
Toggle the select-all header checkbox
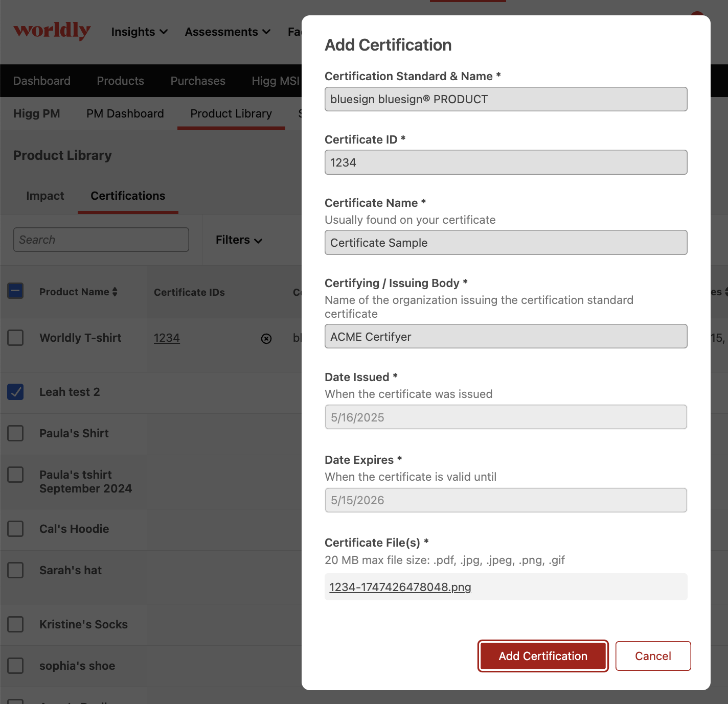coord(15,291)
